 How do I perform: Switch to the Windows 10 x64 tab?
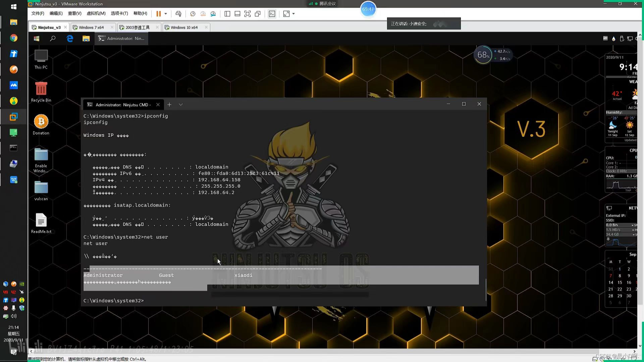pyautogui.click(x=184, y=27)
